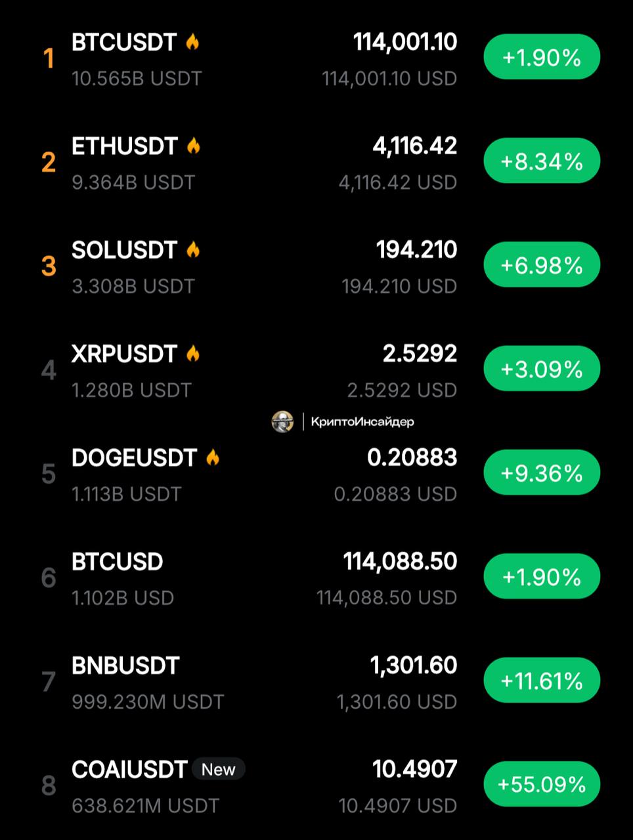Viewport: 633px width, 840px height.
Task: Click the КриптоИнсайдер watermark text
Action: pyautogui.click(x=362, y=422)
